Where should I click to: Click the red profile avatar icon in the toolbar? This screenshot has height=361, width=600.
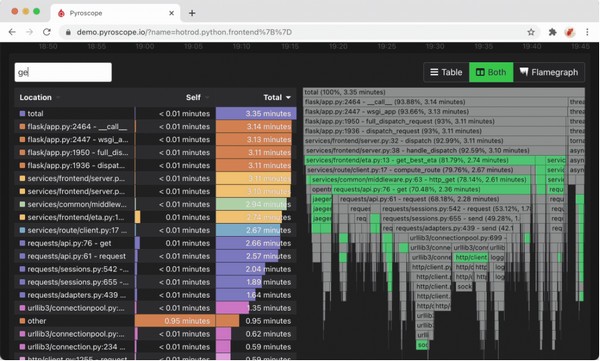tap(570, 32)
